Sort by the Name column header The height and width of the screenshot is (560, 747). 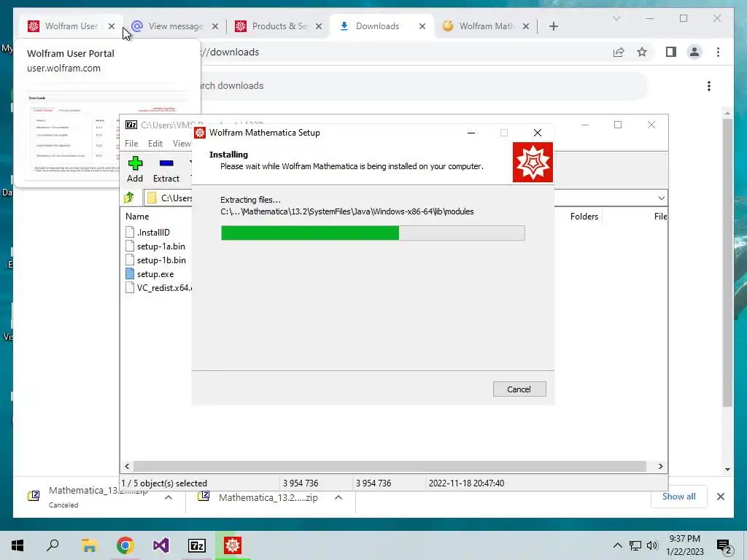137,216
